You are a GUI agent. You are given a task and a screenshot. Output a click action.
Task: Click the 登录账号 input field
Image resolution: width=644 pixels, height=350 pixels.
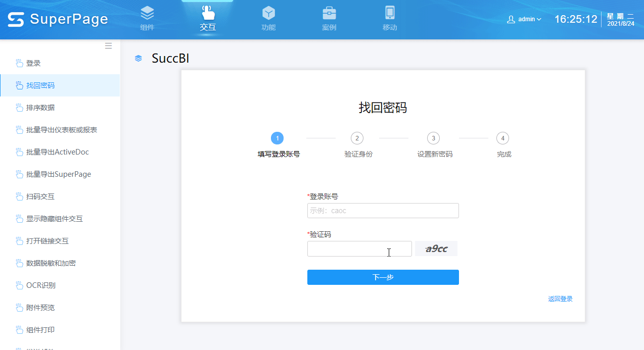click(x=383, y=211)
